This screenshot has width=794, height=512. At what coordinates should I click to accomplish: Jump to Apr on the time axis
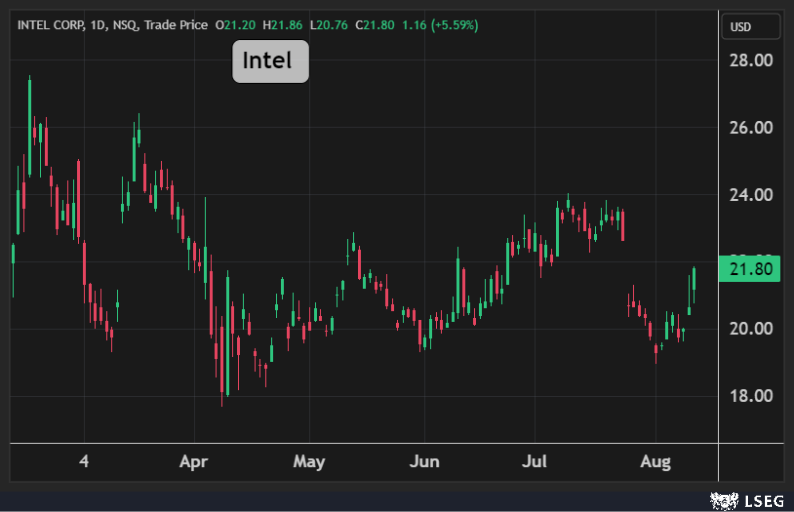(x=193, y=462)
